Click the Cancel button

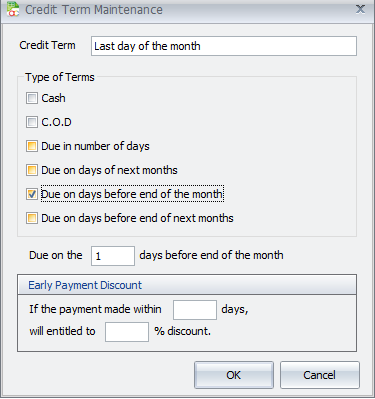[x=320, y=375]
